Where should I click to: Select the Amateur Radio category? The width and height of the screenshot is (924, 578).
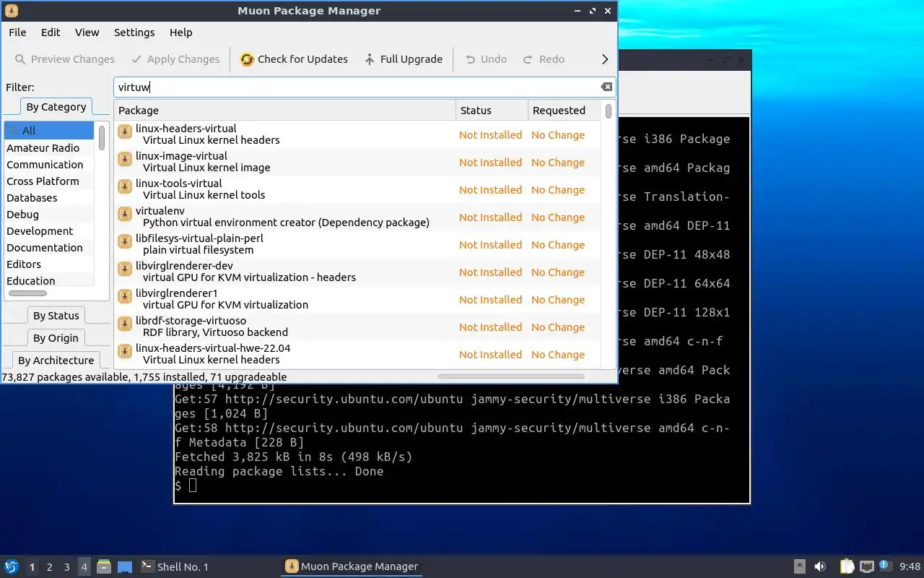click(49, 147)
